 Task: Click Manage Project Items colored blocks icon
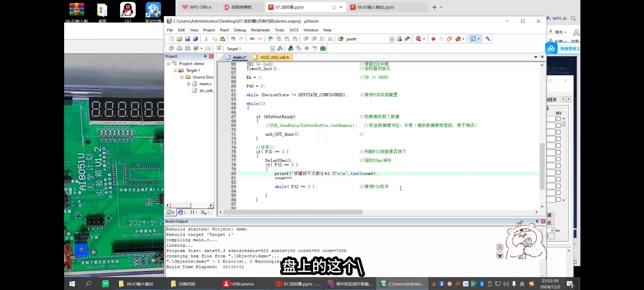[x=291, y=48]
